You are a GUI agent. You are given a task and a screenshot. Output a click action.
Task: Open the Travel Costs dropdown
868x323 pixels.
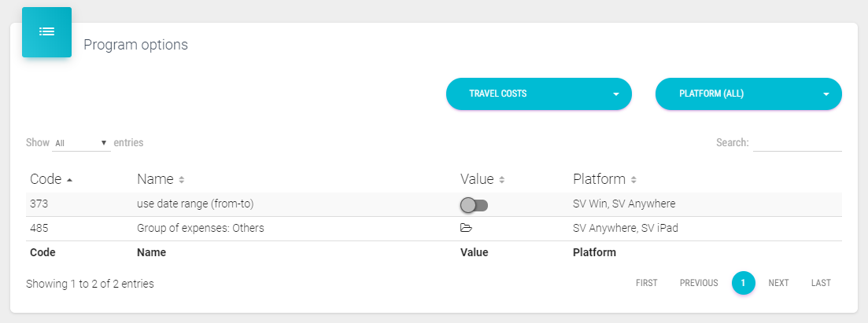(x=538, y=94)
